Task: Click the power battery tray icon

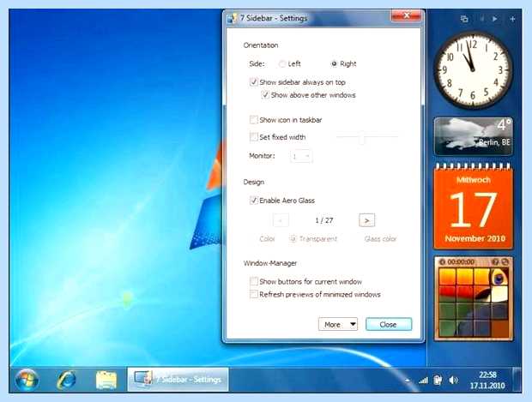Action: coord(438,381)
